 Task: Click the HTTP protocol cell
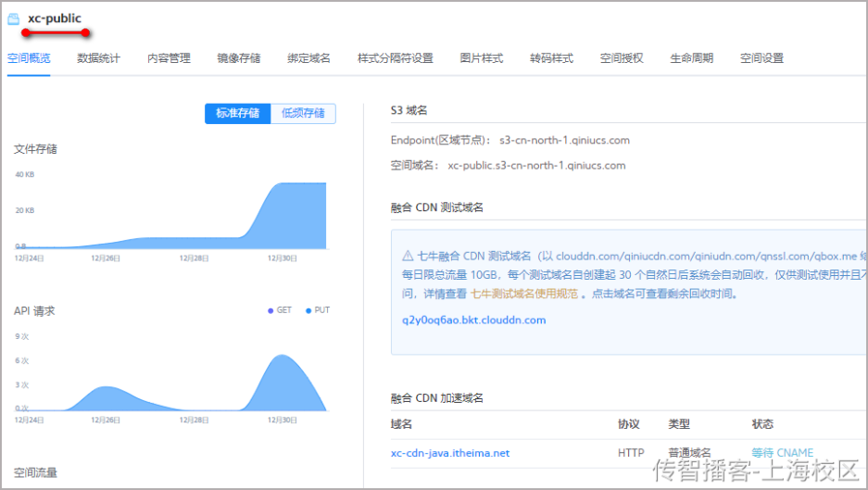631,453
